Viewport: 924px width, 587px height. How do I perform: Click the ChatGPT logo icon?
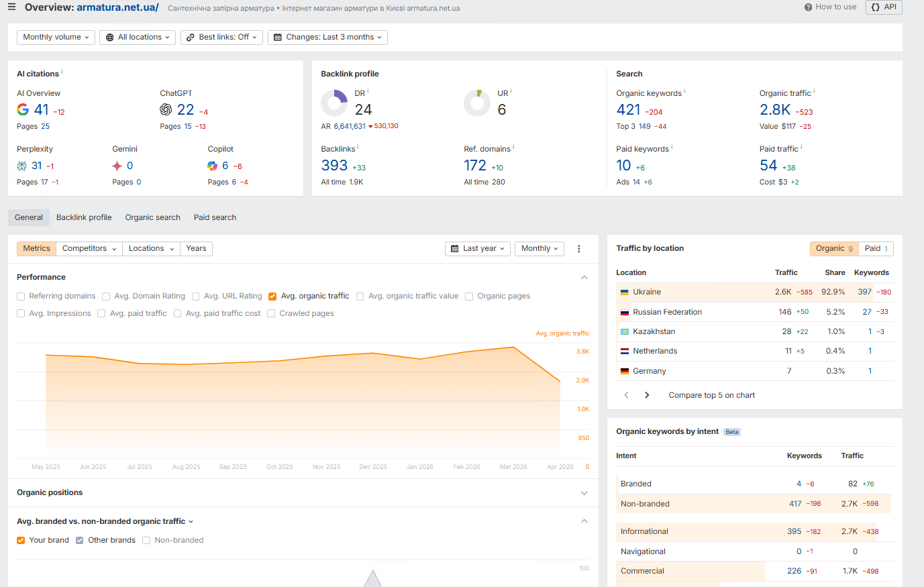click(x=166, y=109)
